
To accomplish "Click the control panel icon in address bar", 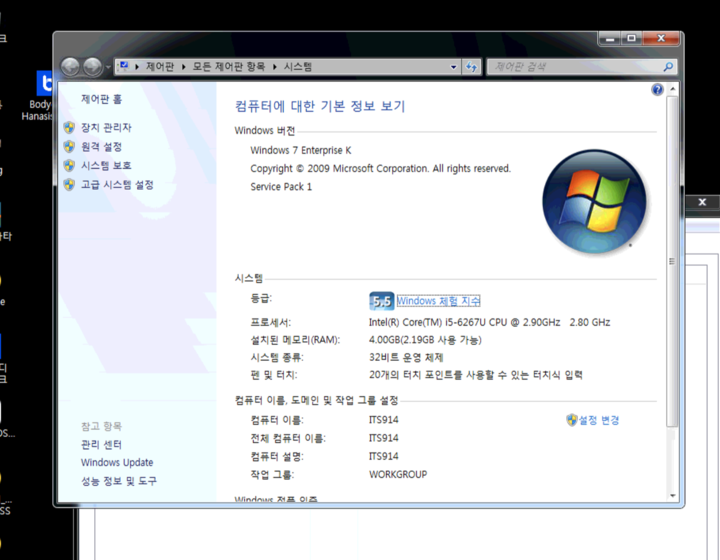I will click(124, 67).
